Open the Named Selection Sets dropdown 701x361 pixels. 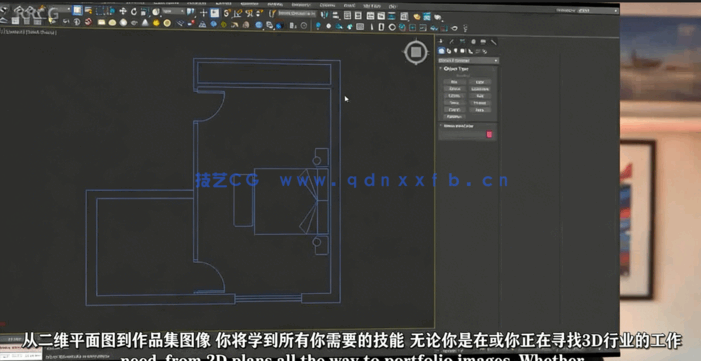(x=297, y=13)
